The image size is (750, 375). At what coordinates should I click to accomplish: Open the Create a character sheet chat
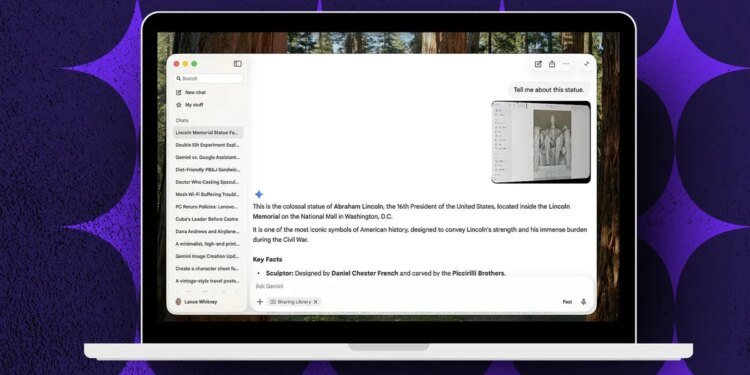(208, 269)
